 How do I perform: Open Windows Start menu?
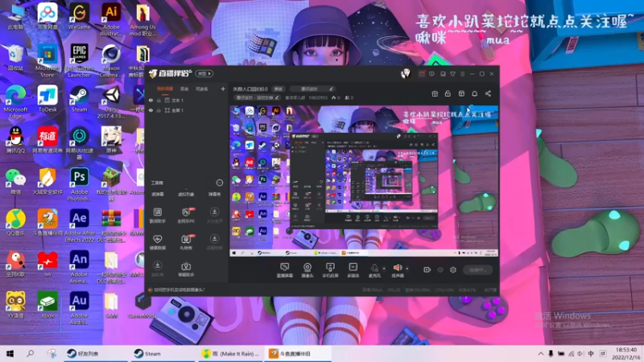click(10, 353)
